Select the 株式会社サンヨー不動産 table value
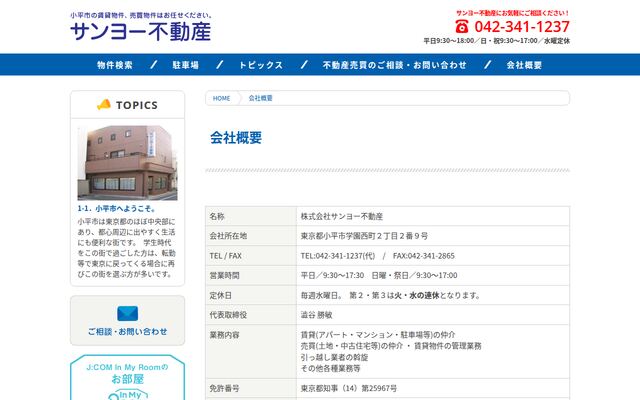The width and height of the screenshot is (640, 400). click(x=342, y=216)
